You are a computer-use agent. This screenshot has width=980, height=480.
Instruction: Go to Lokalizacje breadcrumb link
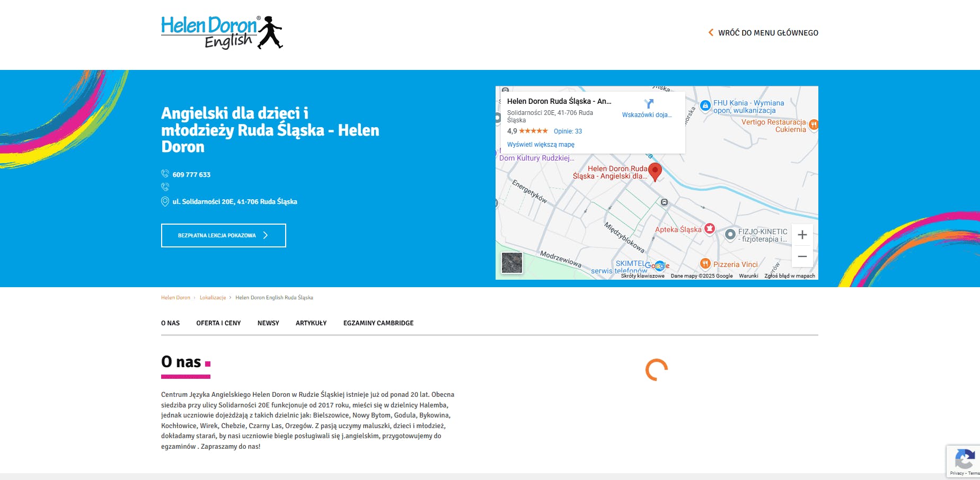tap(213, 298)
